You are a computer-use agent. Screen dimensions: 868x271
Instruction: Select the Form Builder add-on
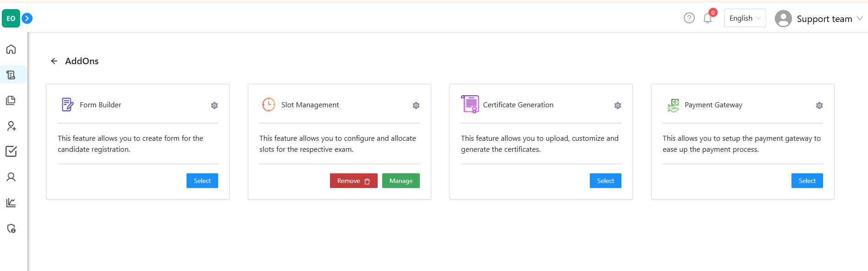click(202, 181)
